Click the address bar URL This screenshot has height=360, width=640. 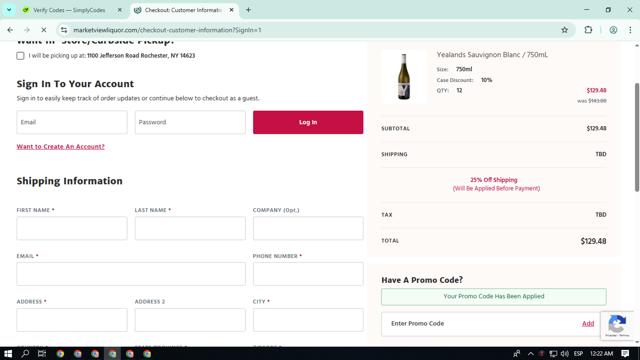[167, 30]
